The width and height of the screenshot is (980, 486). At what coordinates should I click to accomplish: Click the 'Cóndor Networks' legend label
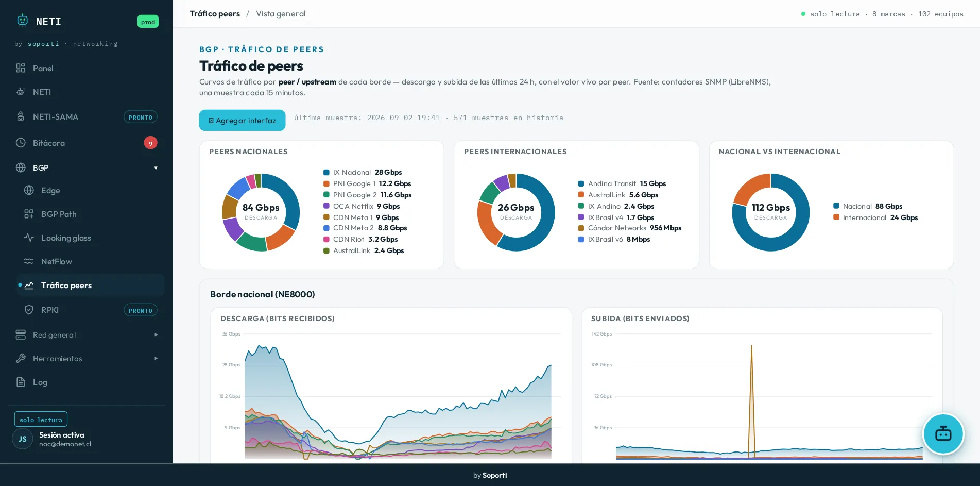[x=617, y=228]
